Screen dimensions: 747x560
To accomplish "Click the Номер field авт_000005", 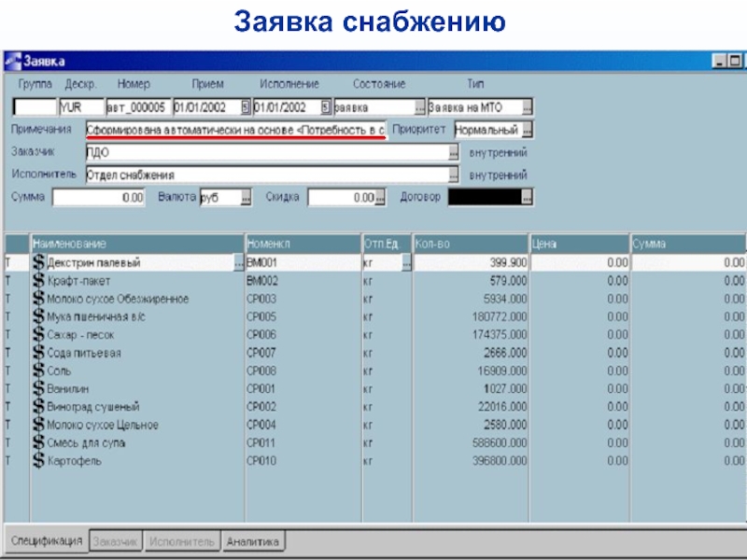I will point(138,107).
